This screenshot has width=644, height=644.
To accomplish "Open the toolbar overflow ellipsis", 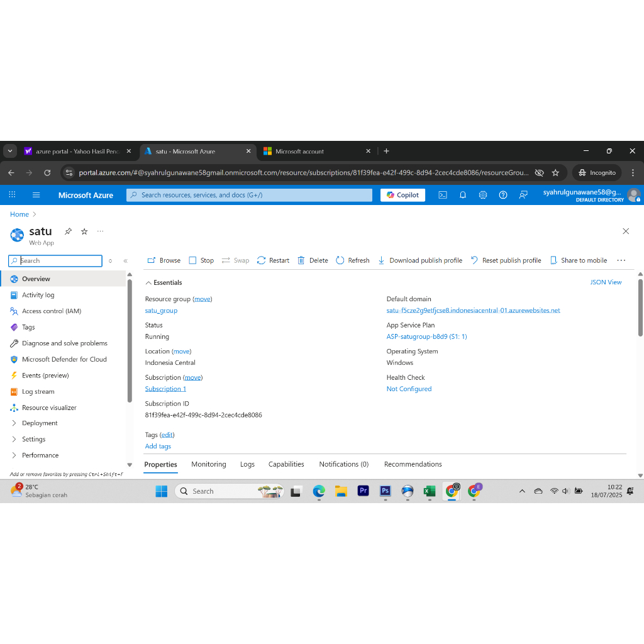I will [x=621, y=260].
